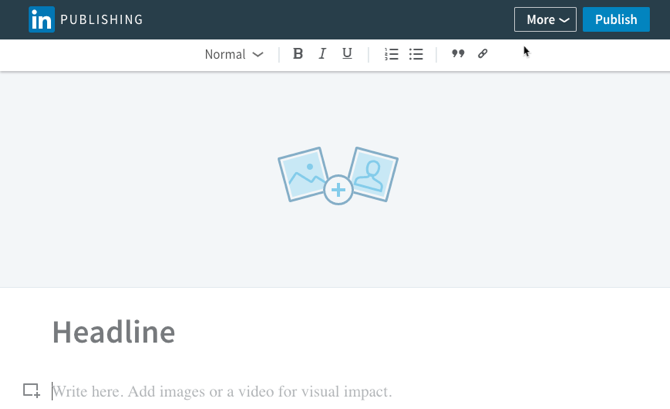Toggle italic formatting
The width and height of the screenshot is (670, 409).
click(x=322, y=54)
